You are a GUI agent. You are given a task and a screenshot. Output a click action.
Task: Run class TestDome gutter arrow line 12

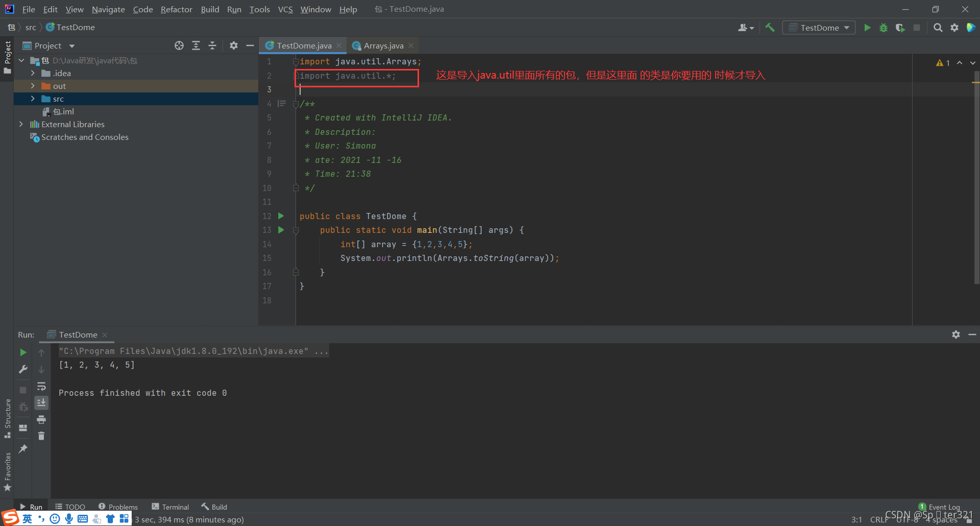pyautogui.click(x=281, y=216)
